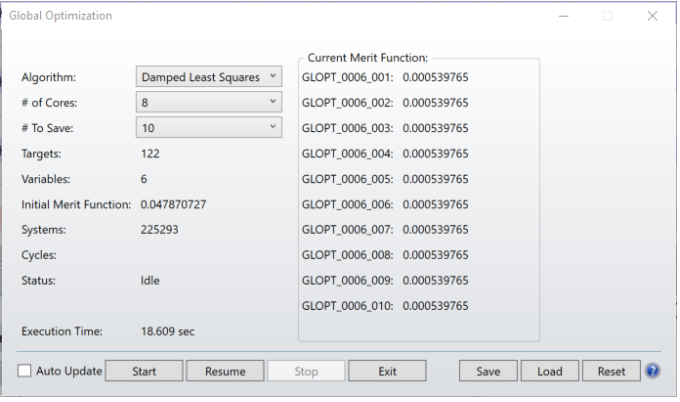Toggle the Auto Update checkbox
This screenshot has height=402, width=680.
click(x=25, y=371)
